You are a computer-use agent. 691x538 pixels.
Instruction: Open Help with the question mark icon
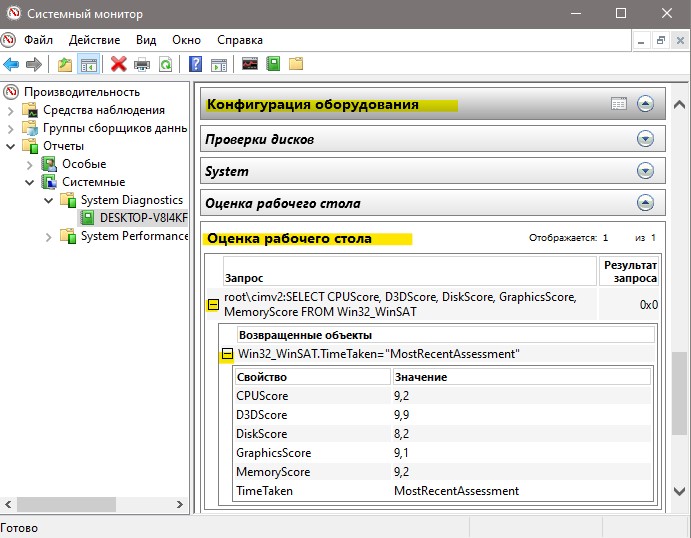[x=195, y=64]
